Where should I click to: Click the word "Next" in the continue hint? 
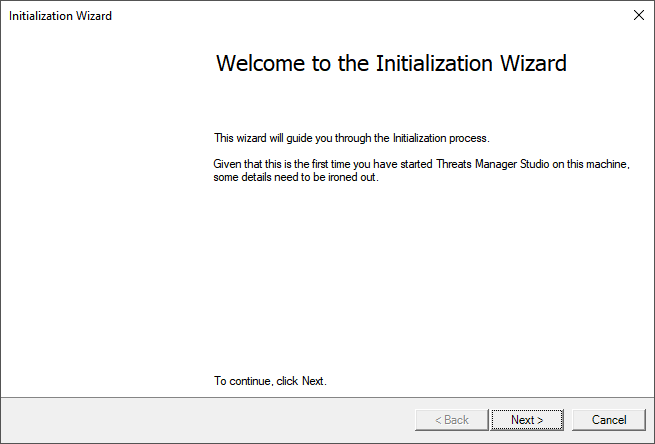pyautogui.click(x=312, y=381)
